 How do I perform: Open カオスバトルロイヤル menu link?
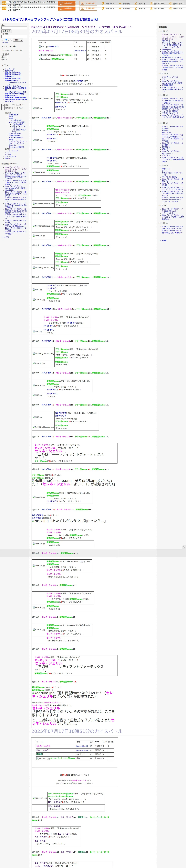click(x=13, y=86)
